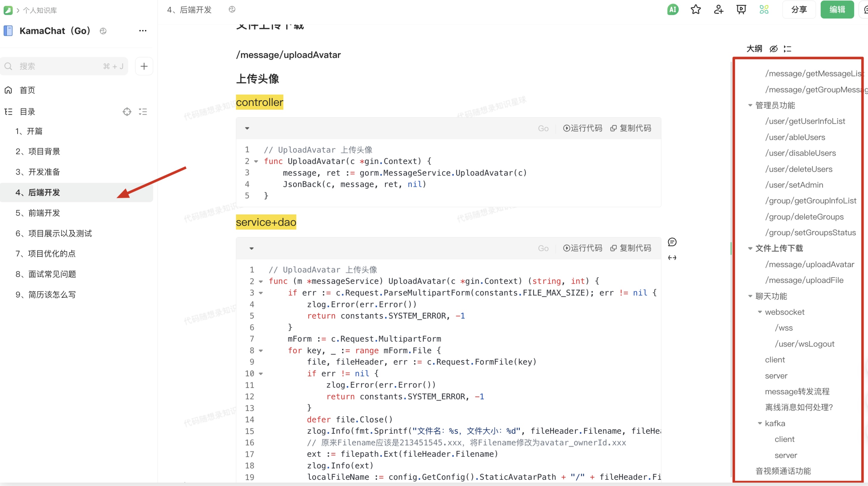Click 复制代码 on the service+dao block

(x=630, y=248)
